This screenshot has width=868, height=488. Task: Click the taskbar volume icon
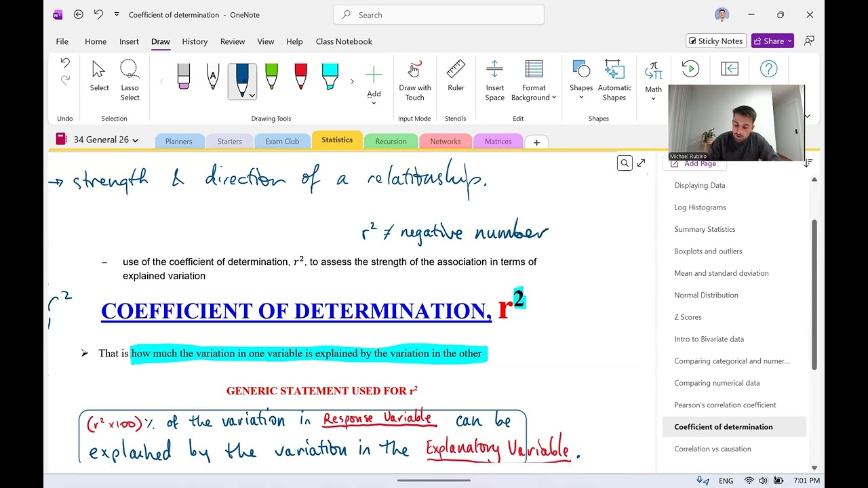pos(763,481)
